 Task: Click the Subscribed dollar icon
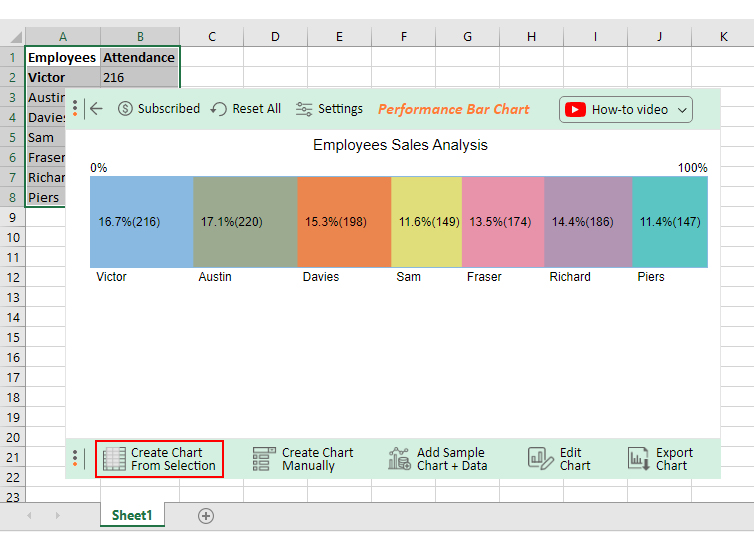[125, 109]
